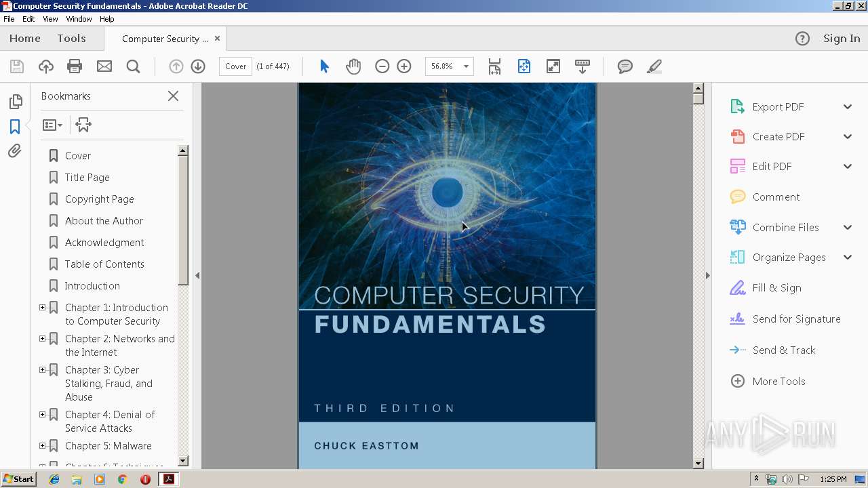This screenshot has width=868, height=488.
Task: Click the upload to cloud icon
Action: coord(46,66)
